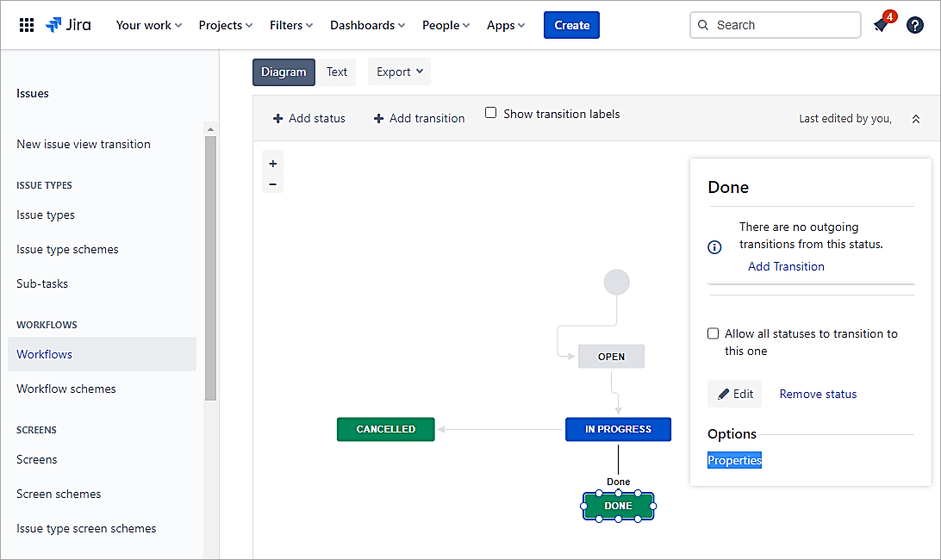Open the Filters dropdown menu
Screen dimensions: 941x560
click(x=291, y=25)
